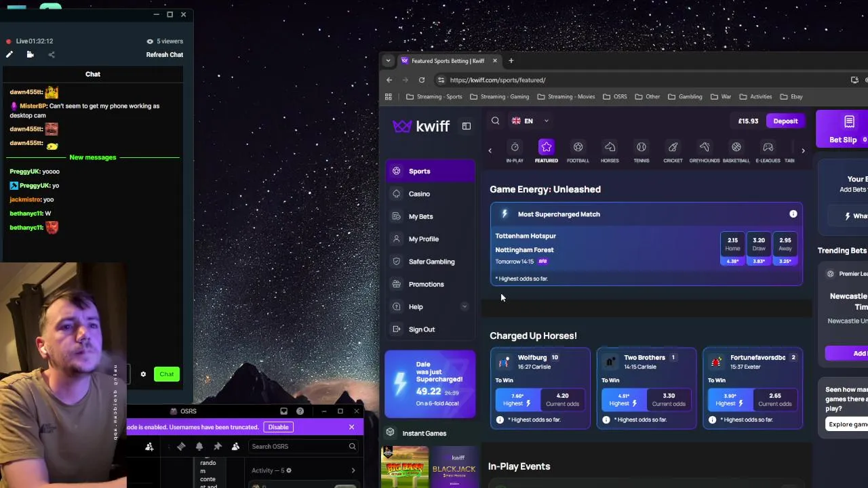Open Casino in kwiff sidebar
868x488 pixels.
[430, 194]
